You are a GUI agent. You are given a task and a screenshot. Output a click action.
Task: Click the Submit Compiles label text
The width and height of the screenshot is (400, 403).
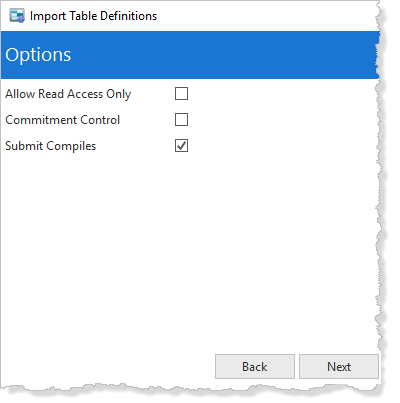pyautogui.click(x=51, y=146)
